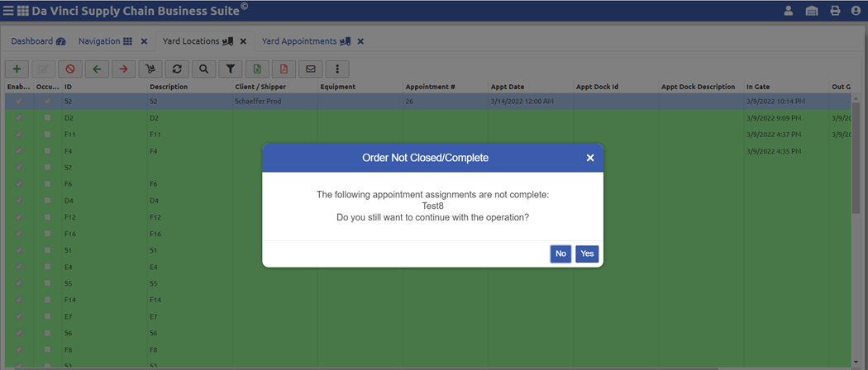Close the Navigation tab
This screenshot has width=868, height=370.
[x=144, y=41]
